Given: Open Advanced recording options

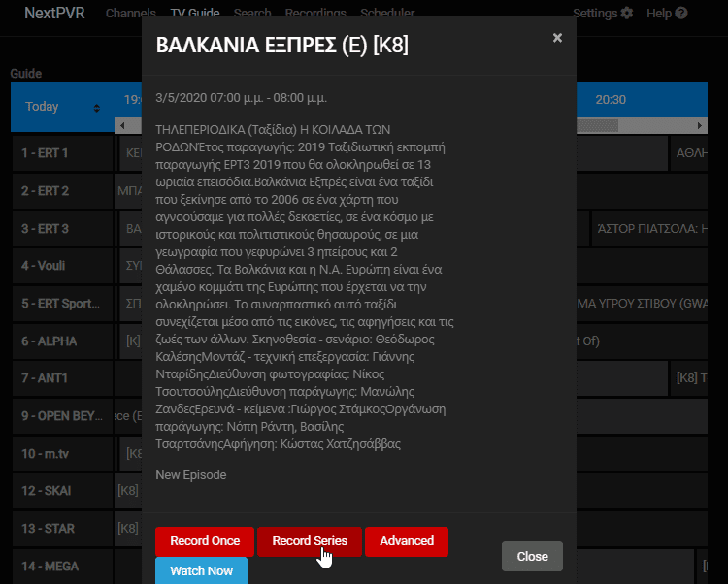Looking at the screenshot, I should (407, 541).
